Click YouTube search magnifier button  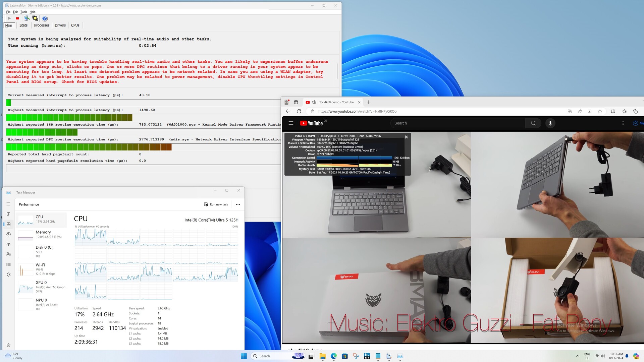coord(533,123)
